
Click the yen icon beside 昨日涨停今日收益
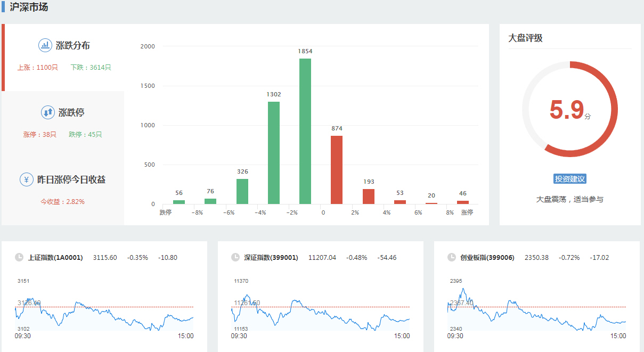coord(27,179)
